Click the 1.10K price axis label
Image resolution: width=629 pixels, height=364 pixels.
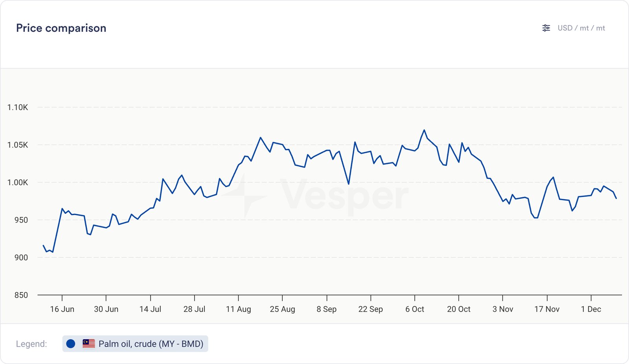coord(18,107)
